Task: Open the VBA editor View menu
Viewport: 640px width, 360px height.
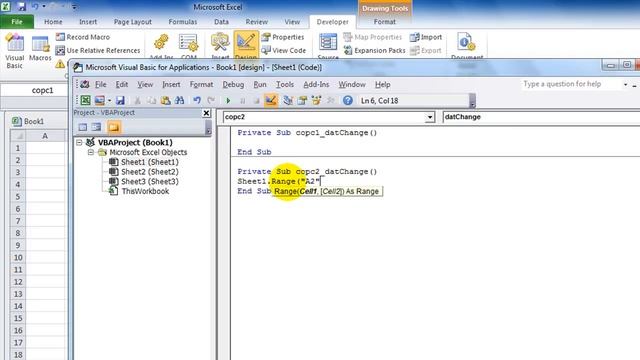Action: pyautogui.click(x=145, y=84)
